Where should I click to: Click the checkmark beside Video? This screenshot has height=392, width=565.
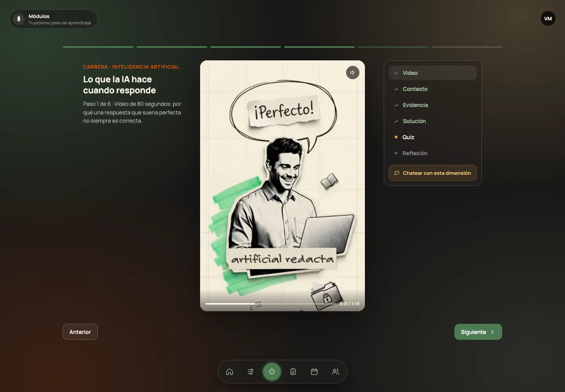click(x=396, y=73)
